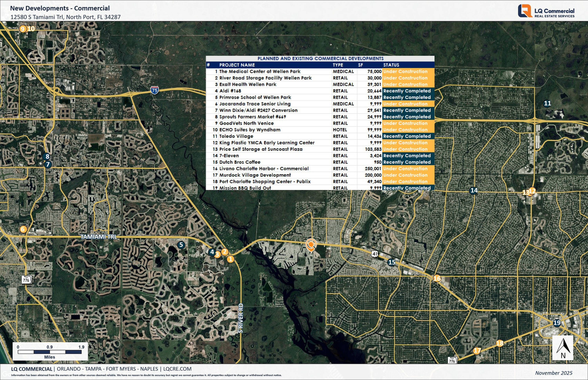This screenshot has width=588, height=380.
Task: Click LQCRE.COM in the footer
Action: pyautogui.click(x=177, y=369)
